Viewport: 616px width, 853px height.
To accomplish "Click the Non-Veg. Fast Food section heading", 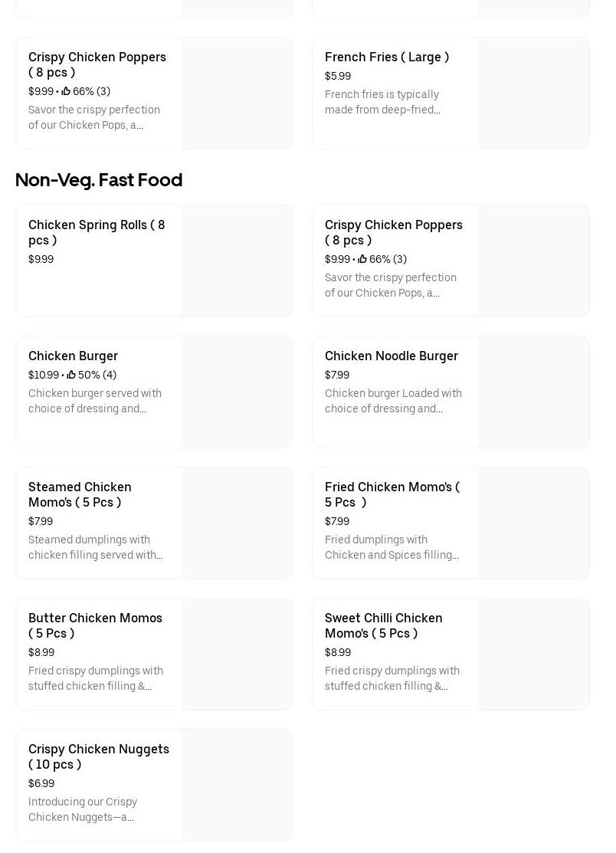I will point(99,180).
